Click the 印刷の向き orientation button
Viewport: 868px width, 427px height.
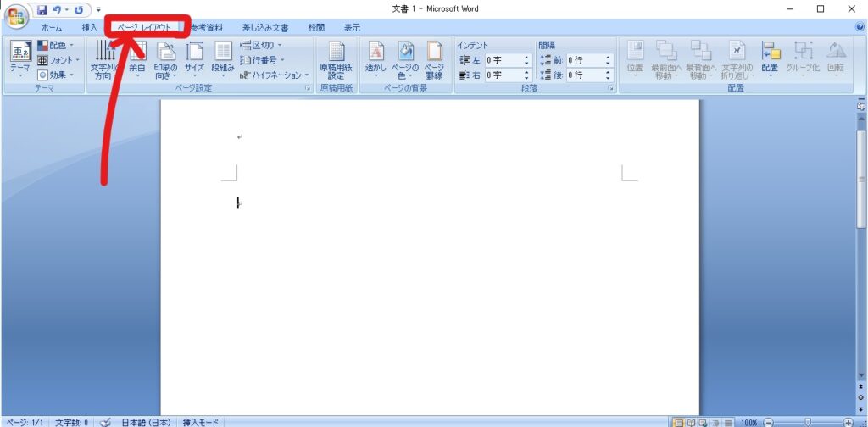[165, 60]
